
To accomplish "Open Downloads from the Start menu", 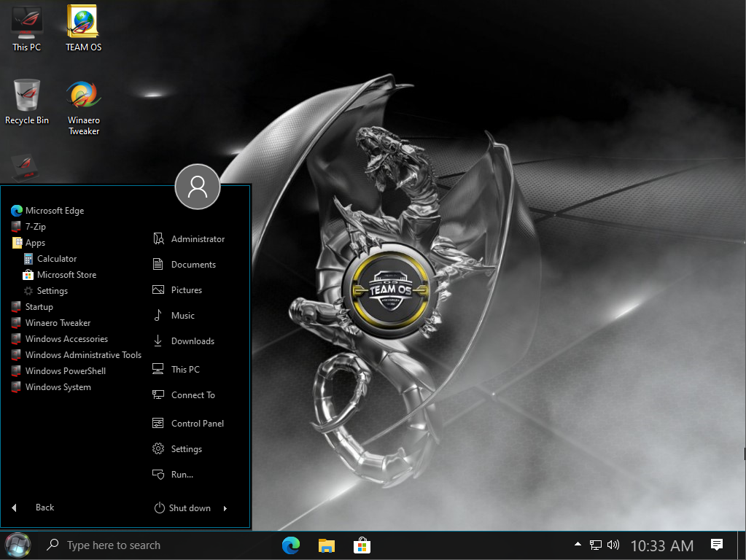I will click(x=183, y=341).
